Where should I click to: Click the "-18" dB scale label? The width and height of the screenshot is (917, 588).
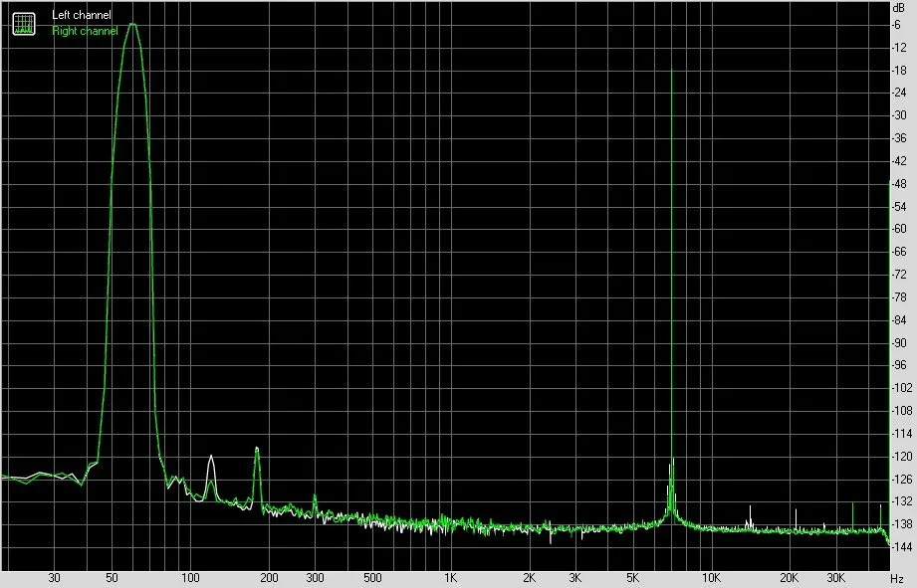(x=899, y=70)
